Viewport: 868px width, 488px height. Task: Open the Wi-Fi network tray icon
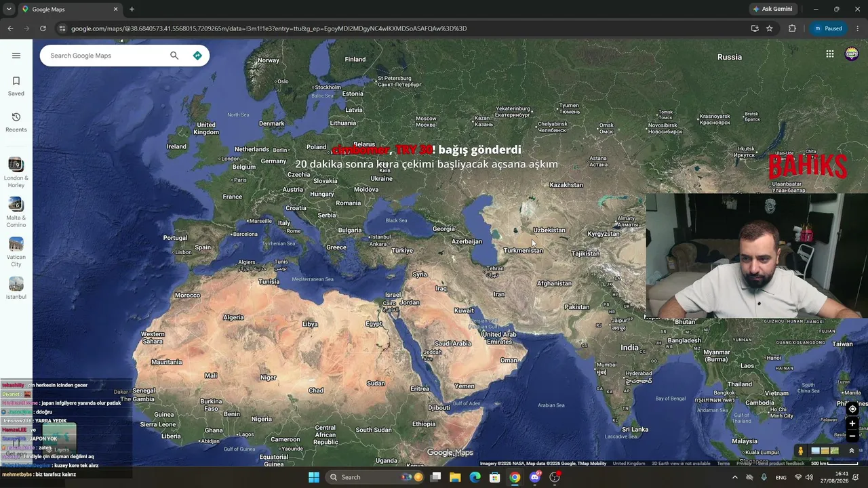coord(797,477)
